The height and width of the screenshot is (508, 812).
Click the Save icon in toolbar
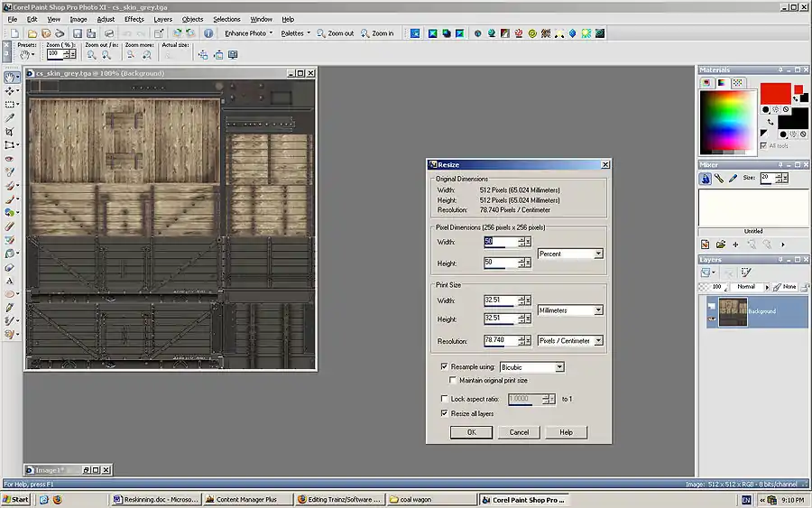pyautogui.click(x=78, y=33)
